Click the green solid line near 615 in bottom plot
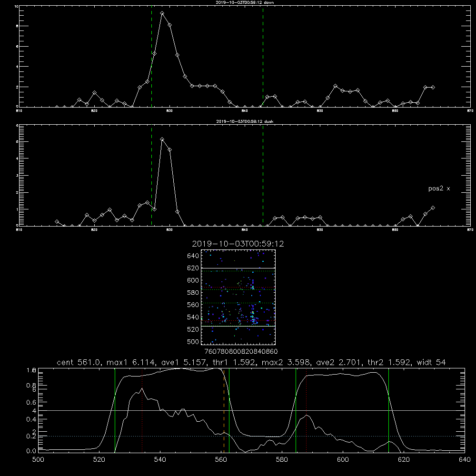This screenshot has width=476, height=476. click(388, 410)
